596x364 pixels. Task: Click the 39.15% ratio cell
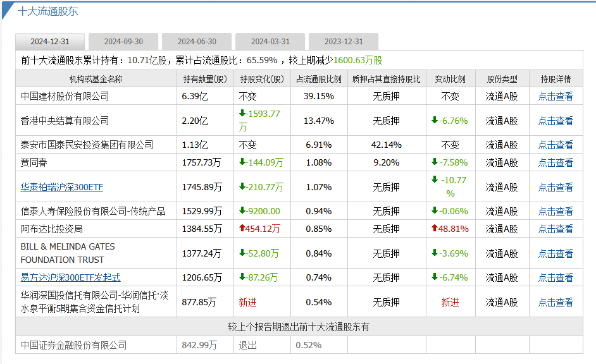pos(319,97)
